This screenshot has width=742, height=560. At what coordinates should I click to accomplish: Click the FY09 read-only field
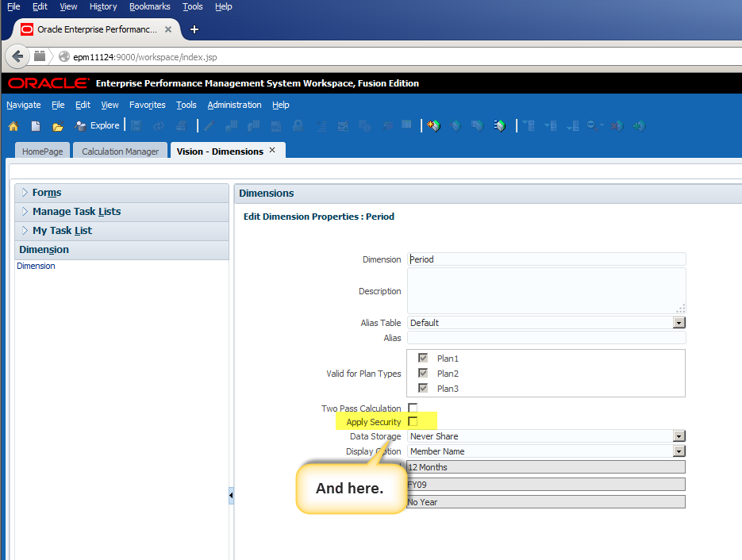(x=546, y=485)
